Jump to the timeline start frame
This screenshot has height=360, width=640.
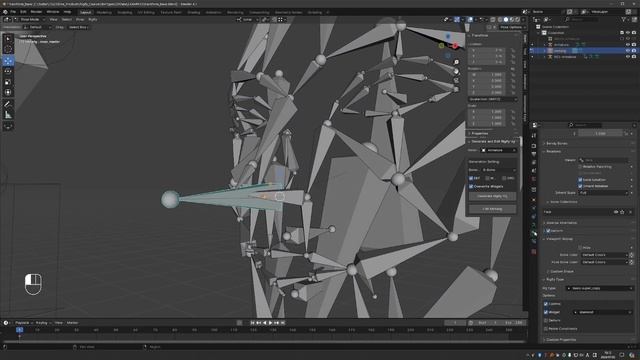coord(252,323)
